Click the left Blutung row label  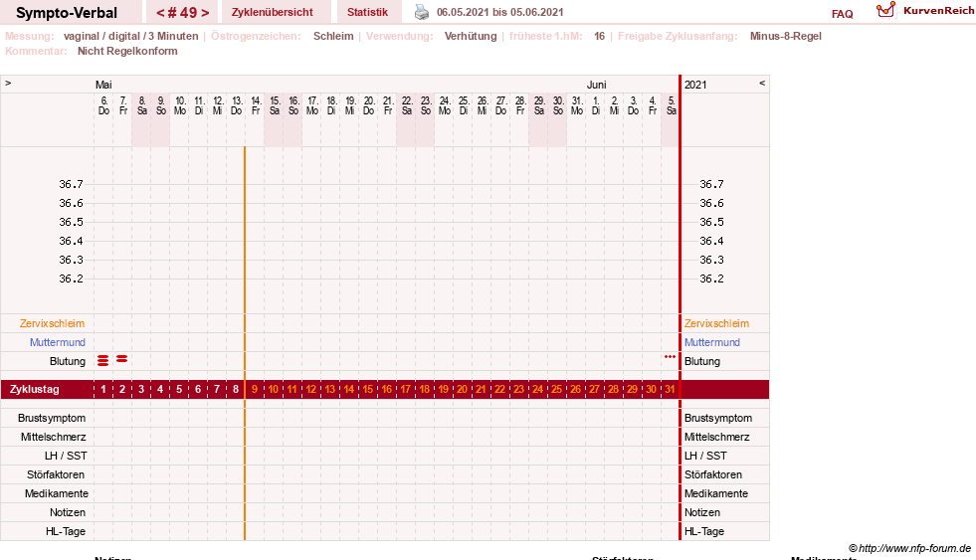tap(68, 361)
